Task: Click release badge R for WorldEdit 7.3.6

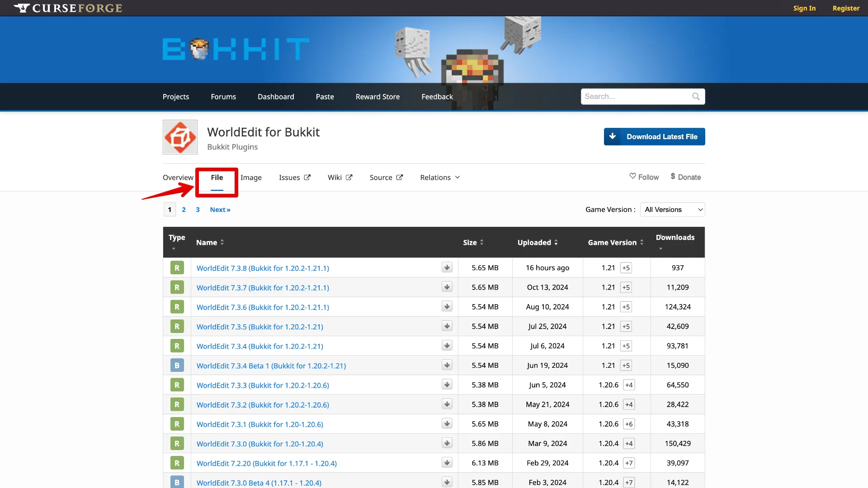Action: [177, 307]
